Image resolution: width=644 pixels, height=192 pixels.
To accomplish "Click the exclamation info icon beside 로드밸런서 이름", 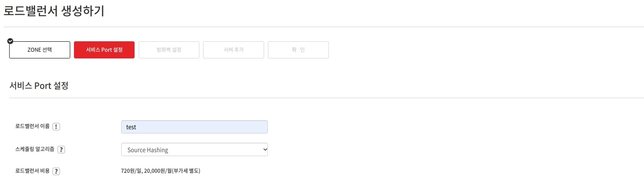I will [56, 127].
